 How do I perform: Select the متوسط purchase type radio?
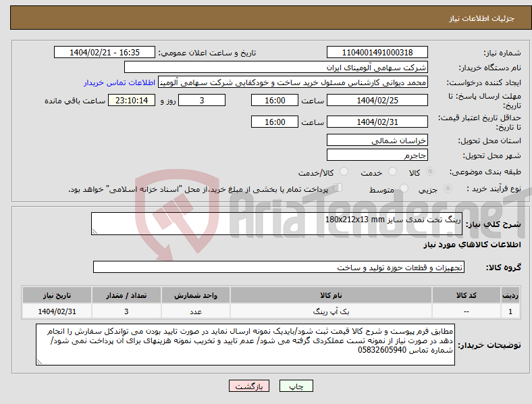click(x=404, y=188)
